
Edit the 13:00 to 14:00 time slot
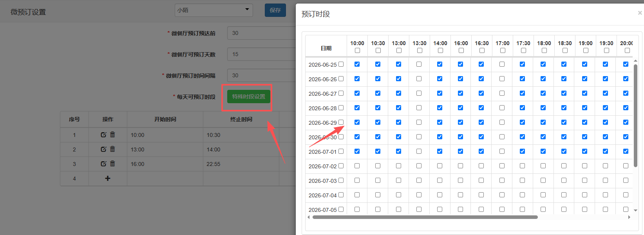[x=103, y=149]
